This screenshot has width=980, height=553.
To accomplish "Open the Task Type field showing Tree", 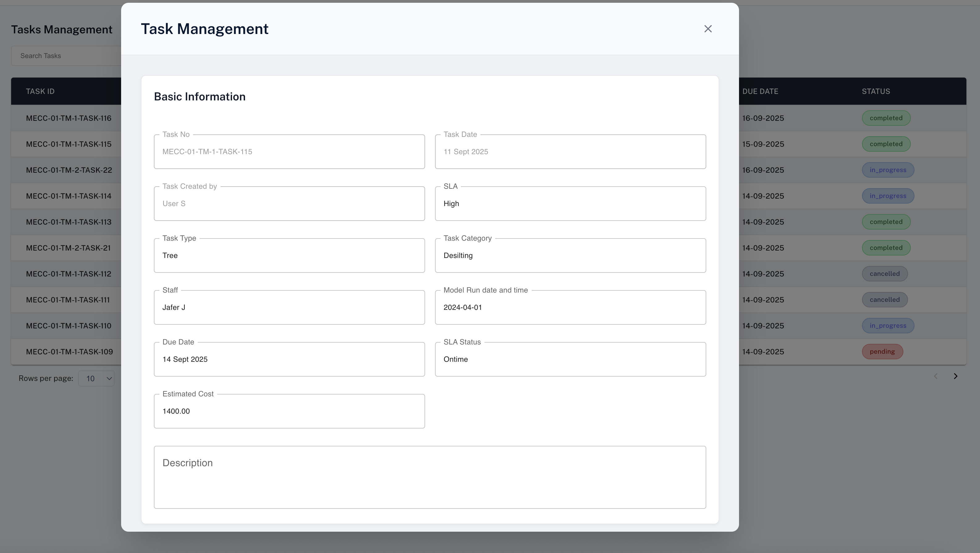I will point(289,255).
